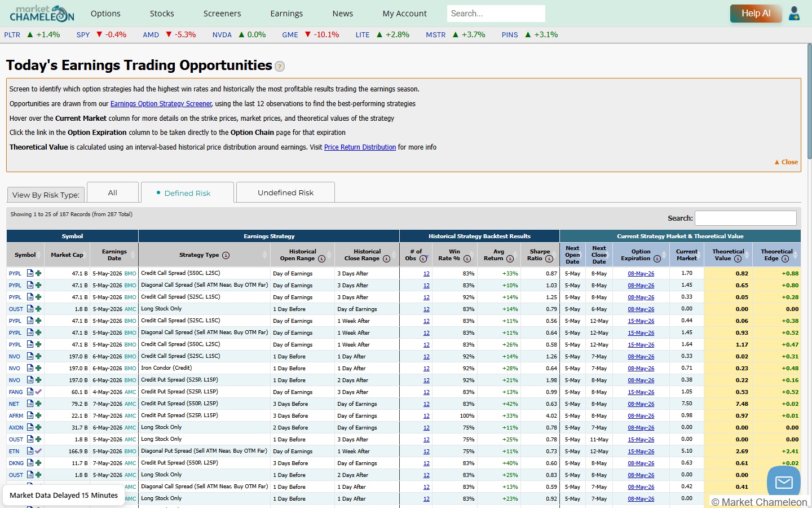Click NVDA ticker in the quote strip
Viewport: 812px width, 508px height.
222,35
